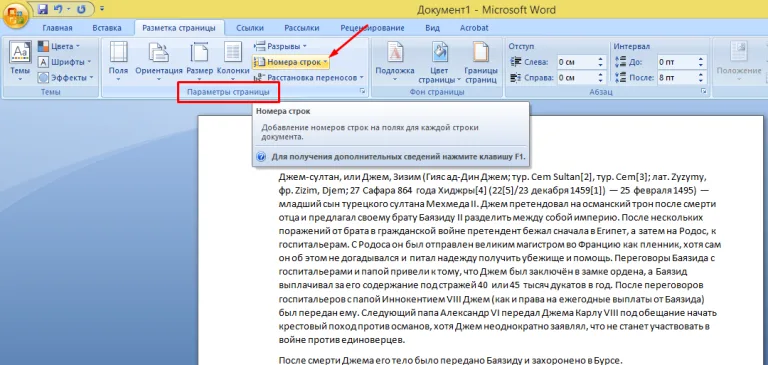The height and width of the screenshot is (365, 768).
Task: Click into the До spacing field
Action: [676, 62]
